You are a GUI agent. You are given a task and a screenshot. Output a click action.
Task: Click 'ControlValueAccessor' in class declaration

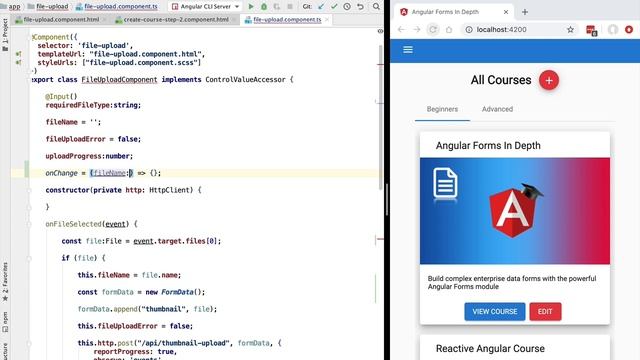tap(245, 80)
